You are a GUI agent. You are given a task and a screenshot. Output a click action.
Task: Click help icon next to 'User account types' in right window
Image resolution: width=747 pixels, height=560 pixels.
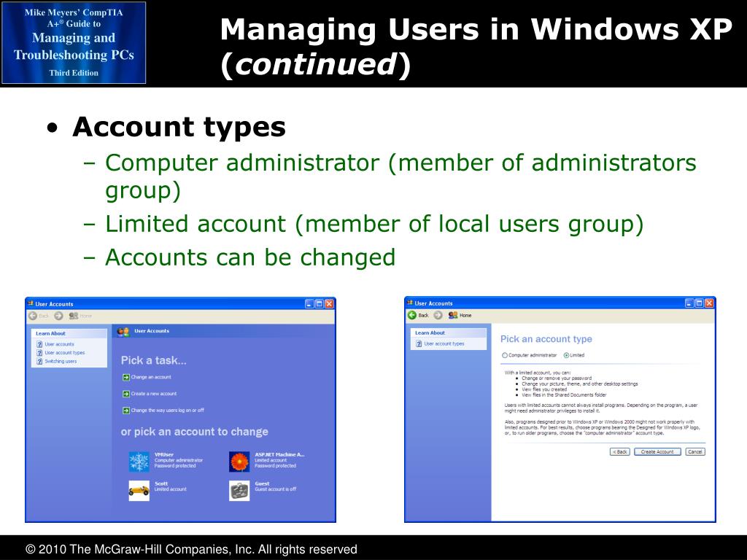419,344
